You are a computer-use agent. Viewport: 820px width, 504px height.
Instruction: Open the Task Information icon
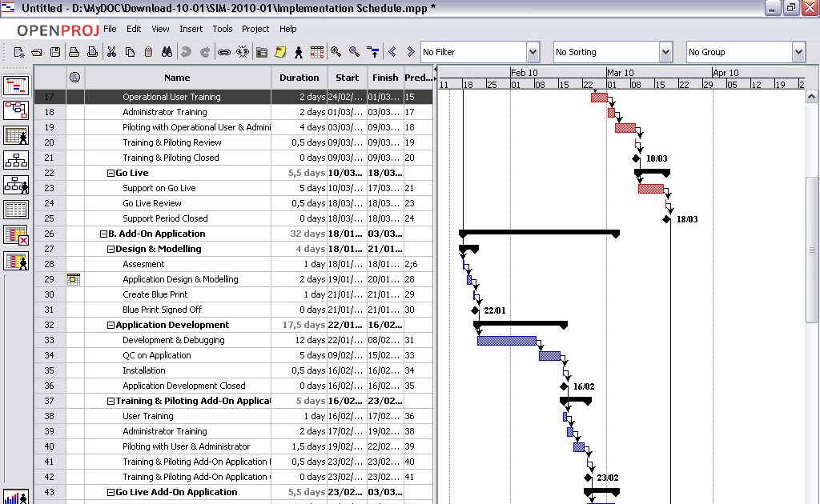click(262, 52)
